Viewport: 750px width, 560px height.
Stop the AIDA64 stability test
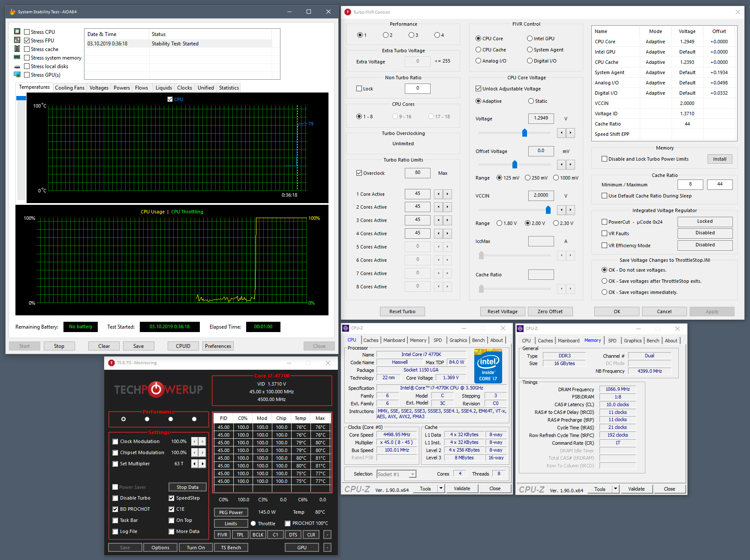coord(59,346)
